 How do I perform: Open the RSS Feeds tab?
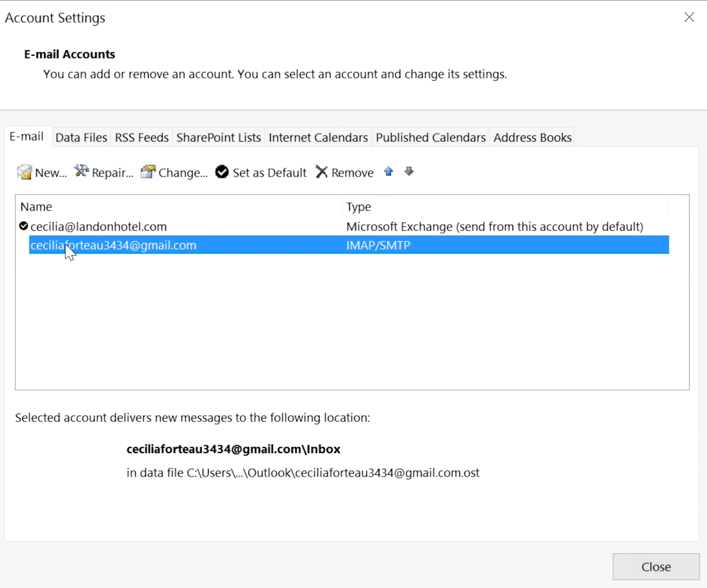coord(142,138)
